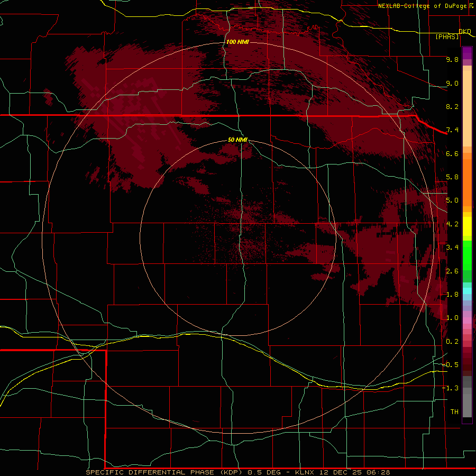Pick the cyan segment of the color bar
Image resolution: width=476 pixels, height=476 pixels.
click(467, 291)
